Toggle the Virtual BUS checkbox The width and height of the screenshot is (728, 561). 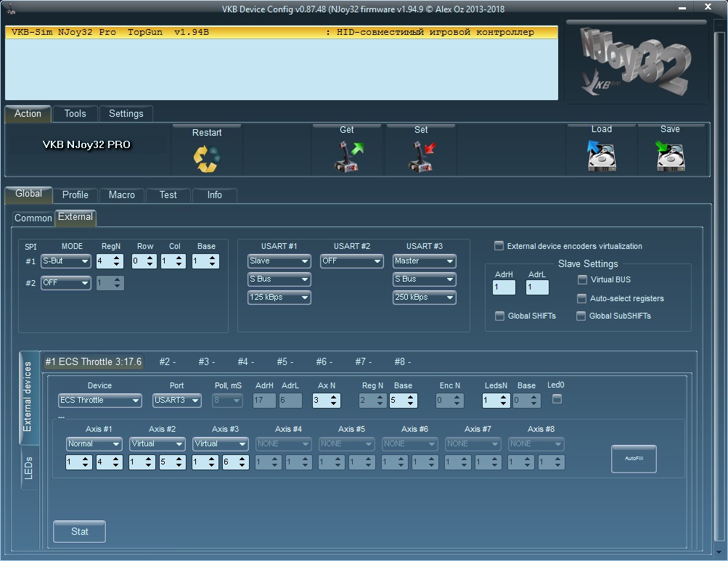click(582, 279)
